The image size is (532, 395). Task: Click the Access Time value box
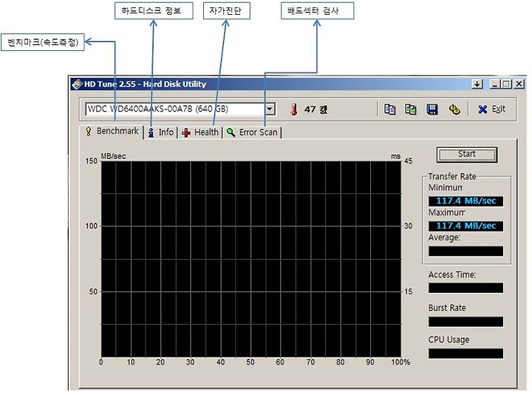(465, 288)
